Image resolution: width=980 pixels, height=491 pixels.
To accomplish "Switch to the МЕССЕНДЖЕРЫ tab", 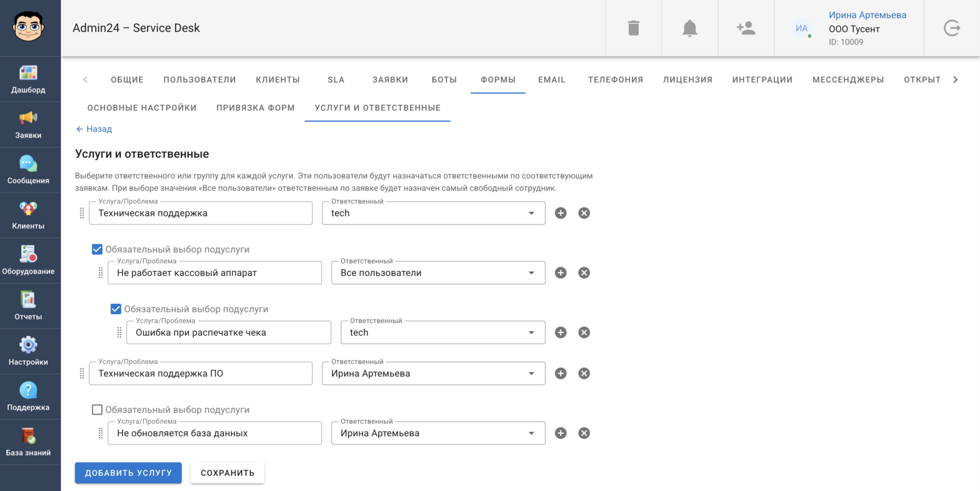I will point(848,80).
